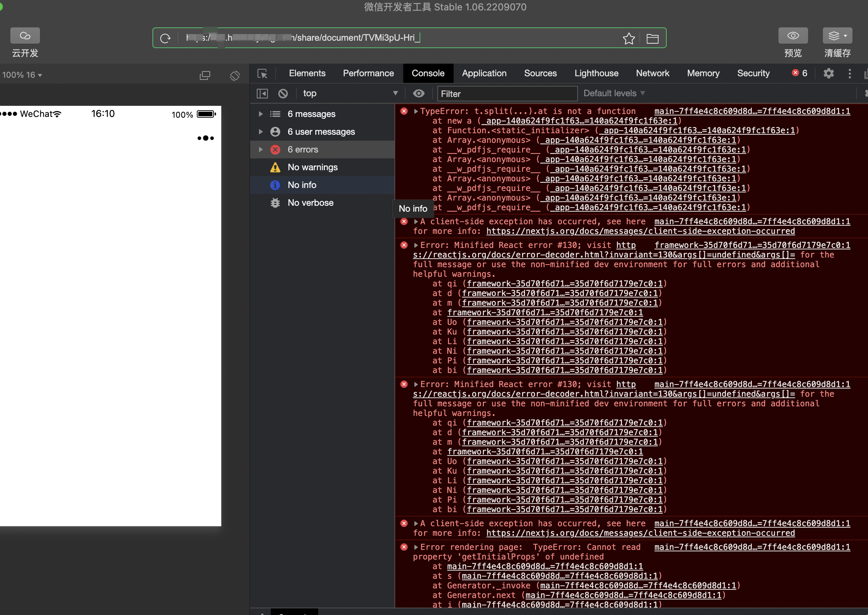Rotate the simulator device
The image size is (868, 615).
pyautogui.click(x=235, y=75)
